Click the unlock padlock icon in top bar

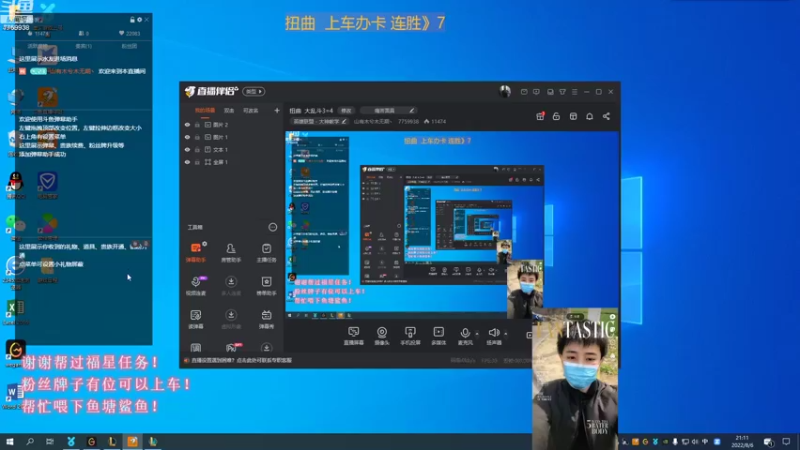pos(556,116)
